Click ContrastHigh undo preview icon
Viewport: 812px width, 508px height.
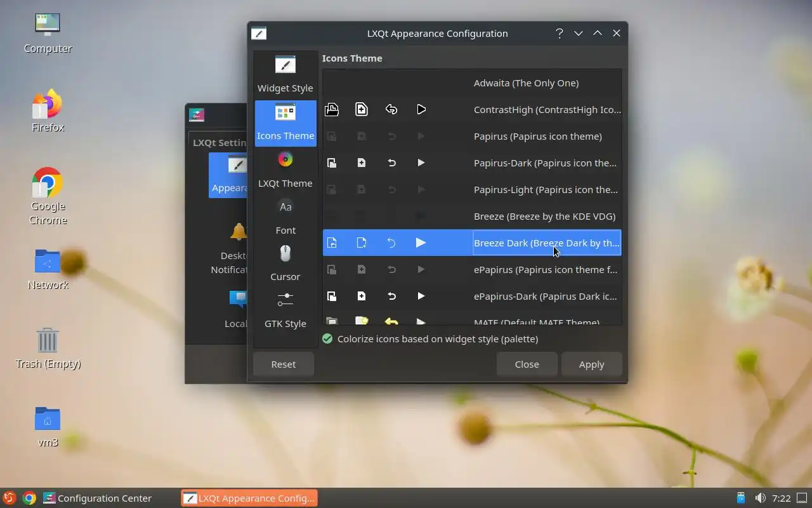coord(391,109)
